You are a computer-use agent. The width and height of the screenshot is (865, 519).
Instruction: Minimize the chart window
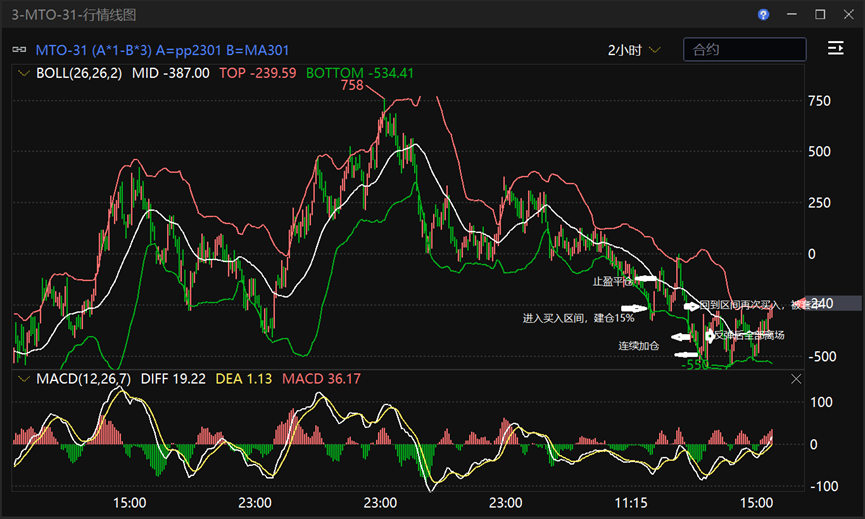(x=792, y=15)
